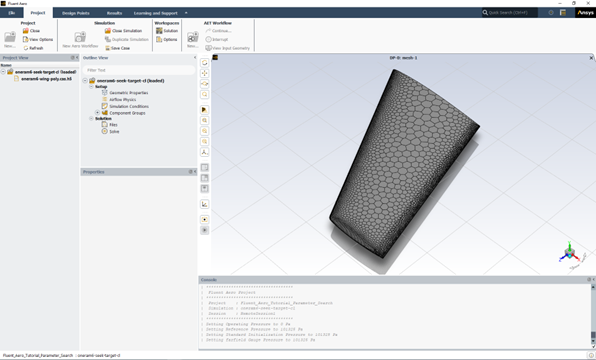
Task: Click the bottom expand-arrow icon in viewport toolbar
Action: (204, 230)
